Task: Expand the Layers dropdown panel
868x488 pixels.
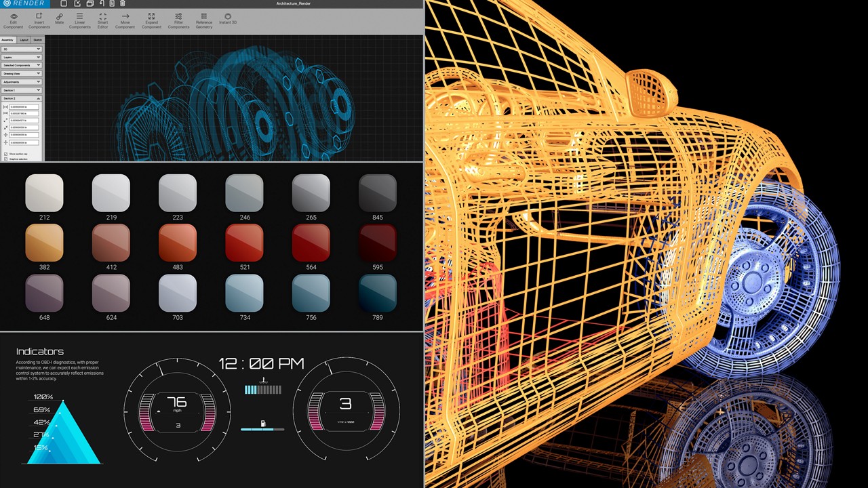Action: [22, 58]
